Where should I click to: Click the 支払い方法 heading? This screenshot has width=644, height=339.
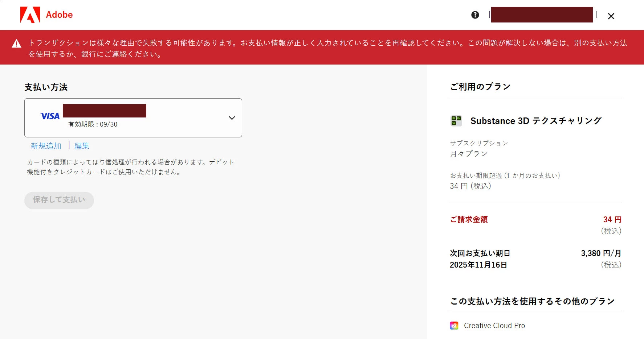click(x=46, y=87)
